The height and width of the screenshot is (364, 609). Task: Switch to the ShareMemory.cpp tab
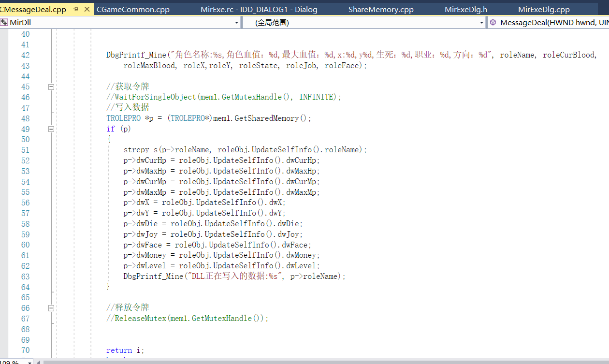[x=381, y=9]
